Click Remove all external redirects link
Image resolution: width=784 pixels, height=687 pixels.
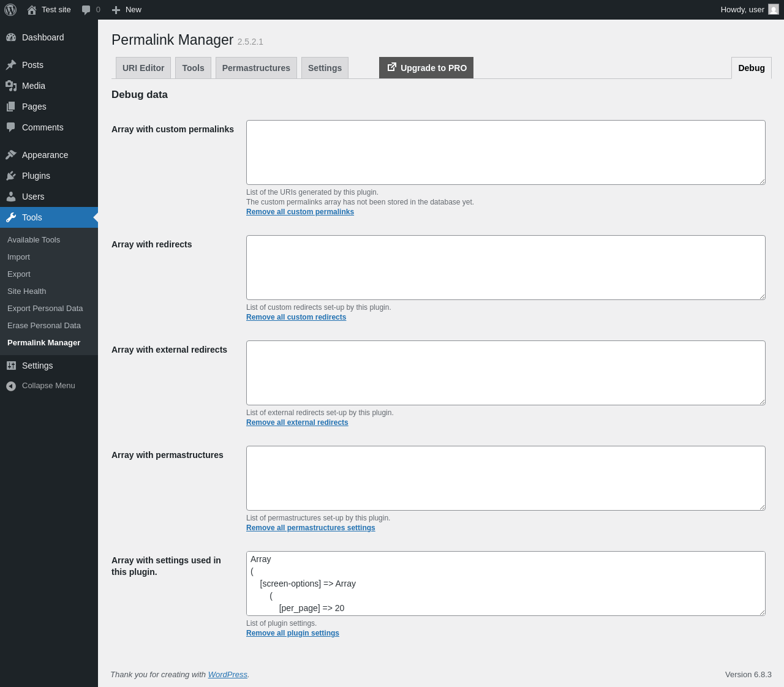(x=297, y=422)
